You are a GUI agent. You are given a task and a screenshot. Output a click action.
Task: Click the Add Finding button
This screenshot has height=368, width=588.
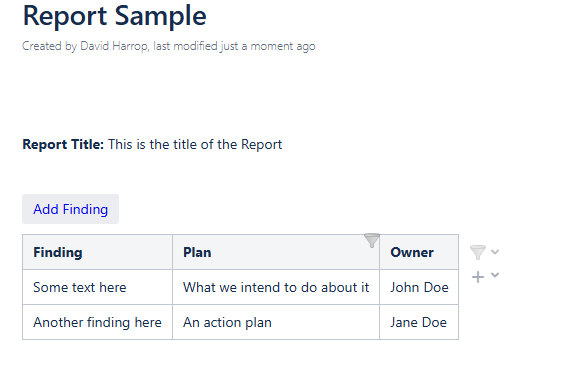pyautogui.click(x=70, y=209)
